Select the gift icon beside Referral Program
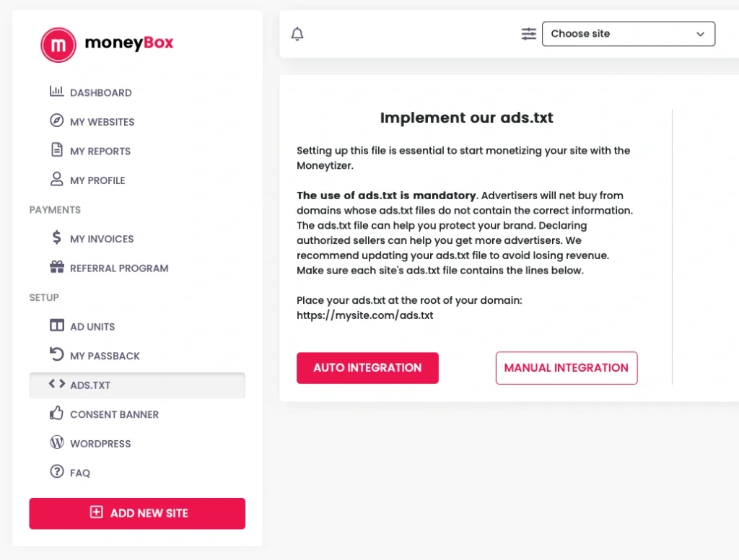 click(57, 267)
